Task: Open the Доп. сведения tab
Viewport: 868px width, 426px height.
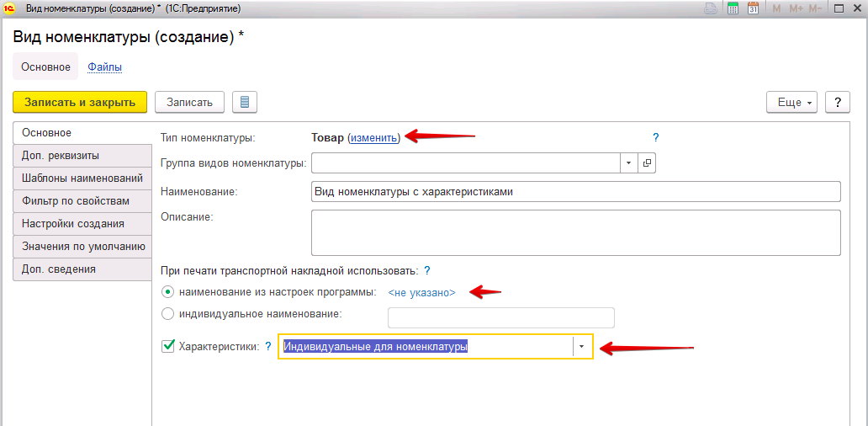Action: click(82, 269)
